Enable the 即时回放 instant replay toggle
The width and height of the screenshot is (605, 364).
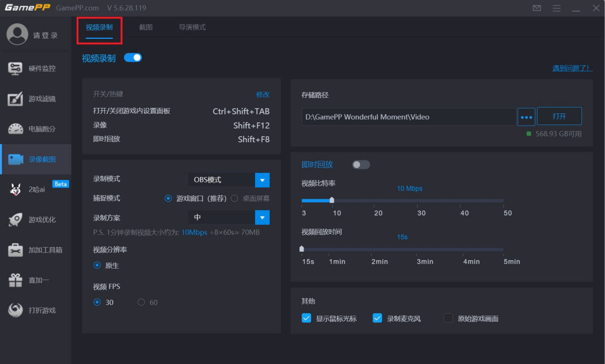(361, 164)
